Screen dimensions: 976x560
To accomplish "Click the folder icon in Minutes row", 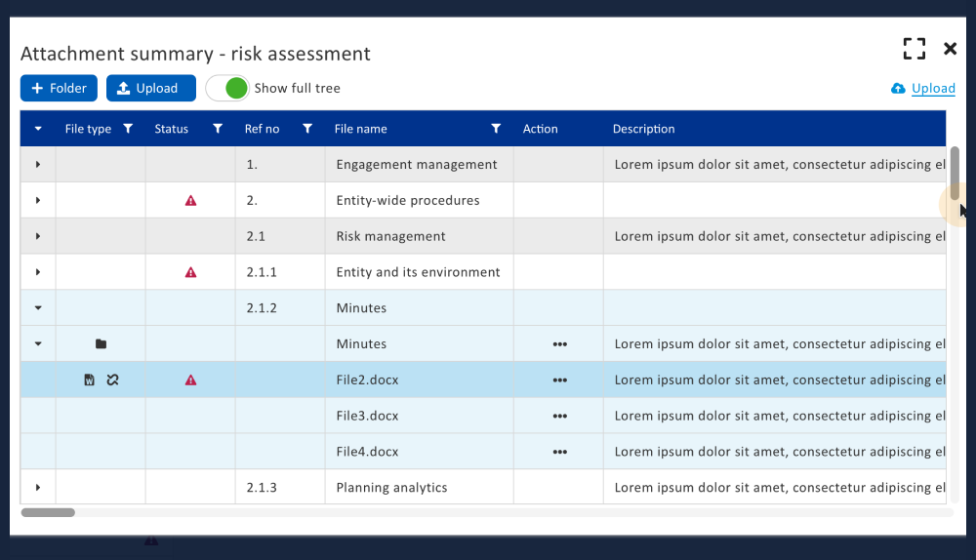I will [101, 344].
